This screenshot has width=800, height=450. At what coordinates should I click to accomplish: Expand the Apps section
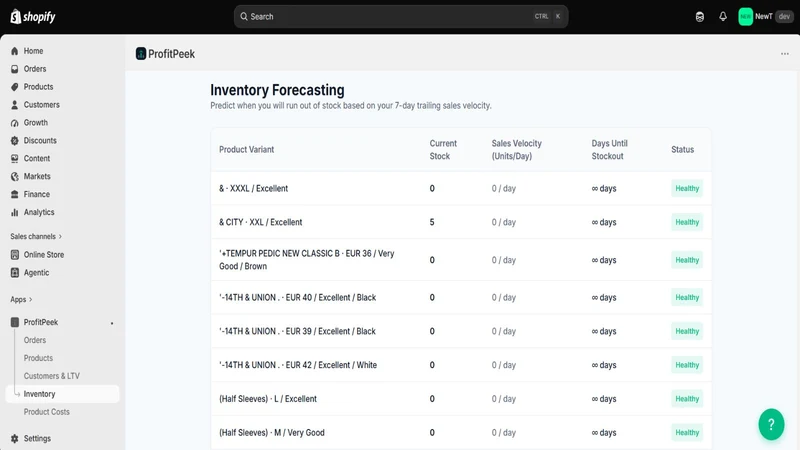21,299
